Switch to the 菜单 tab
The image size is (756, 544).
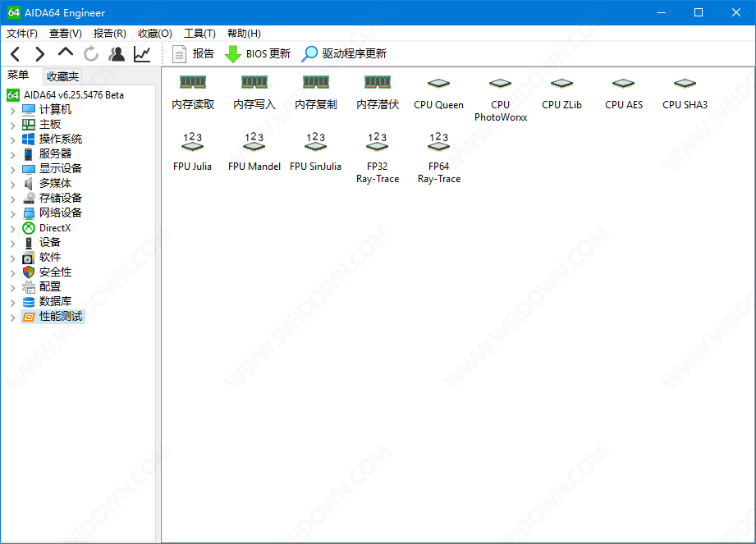[x=18, y=75]
